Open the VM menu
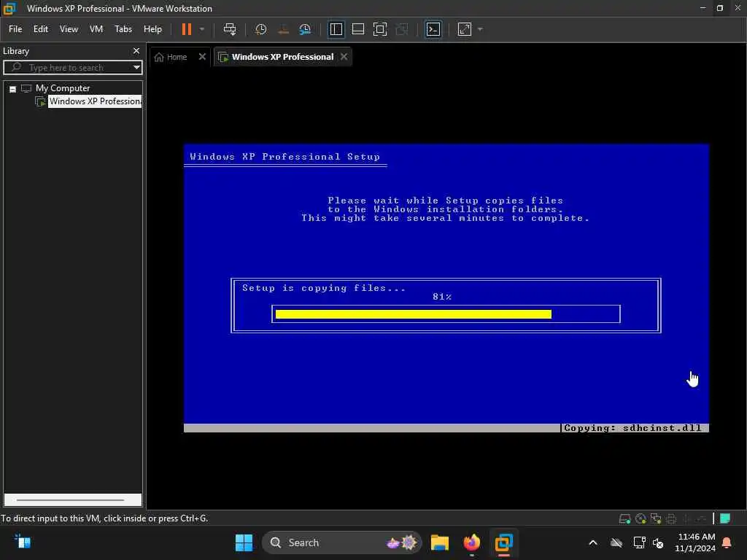747x560 pixels. point(96,29)
